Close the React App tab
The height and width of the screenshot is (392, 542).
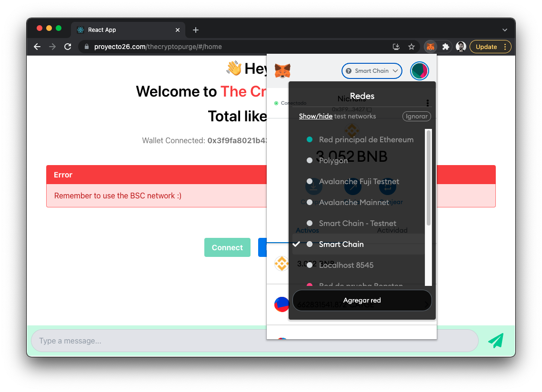click(178, 30)
